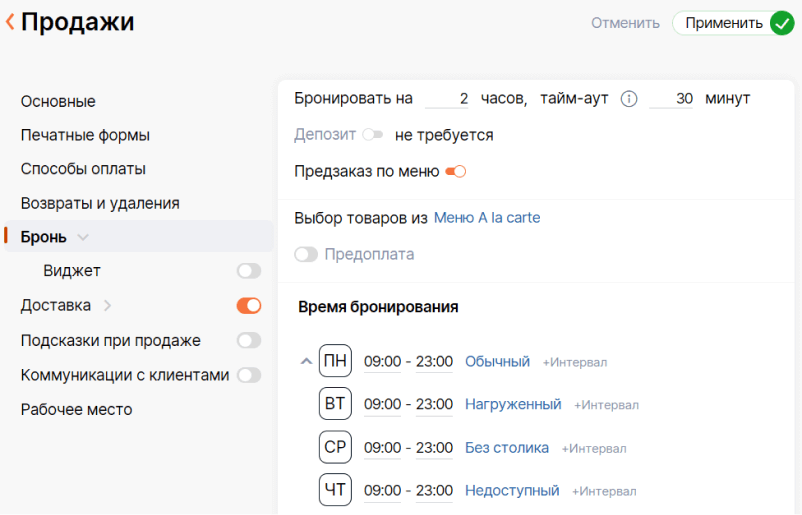The width and height of the screenshot is (802, 515).
Task: Disable the Доставка toggle
Action: click(x=248, y=305)
